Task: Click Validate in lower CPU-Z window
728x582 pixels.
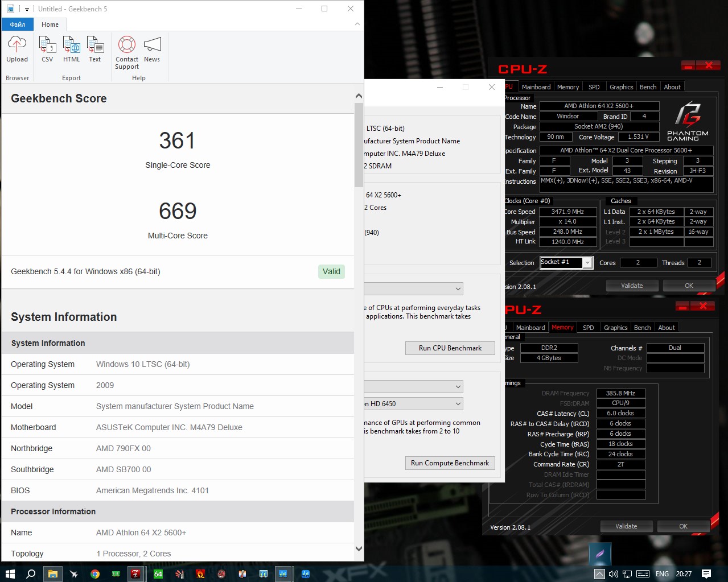Action: 626,526
